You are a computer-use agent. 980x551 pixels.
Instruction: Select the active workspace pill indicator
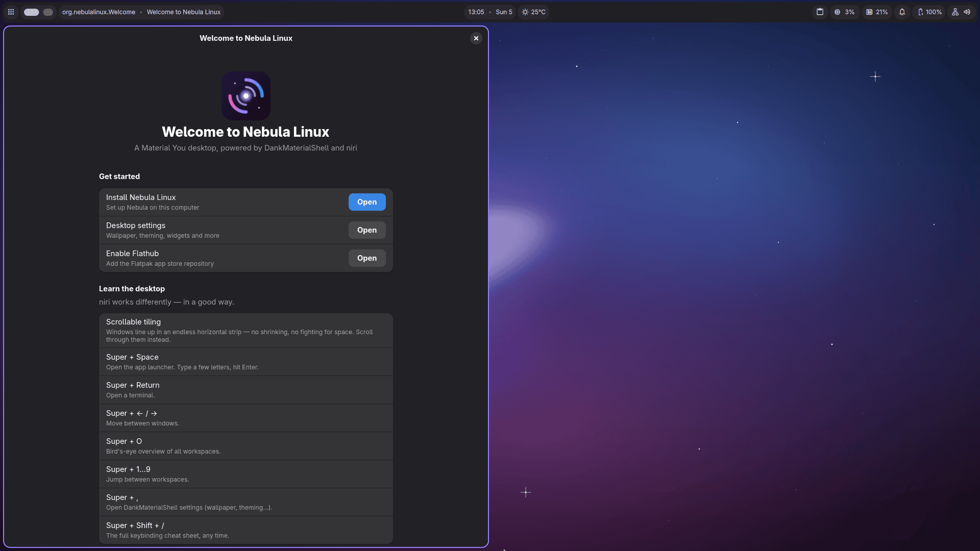click(x=31, y=12)
